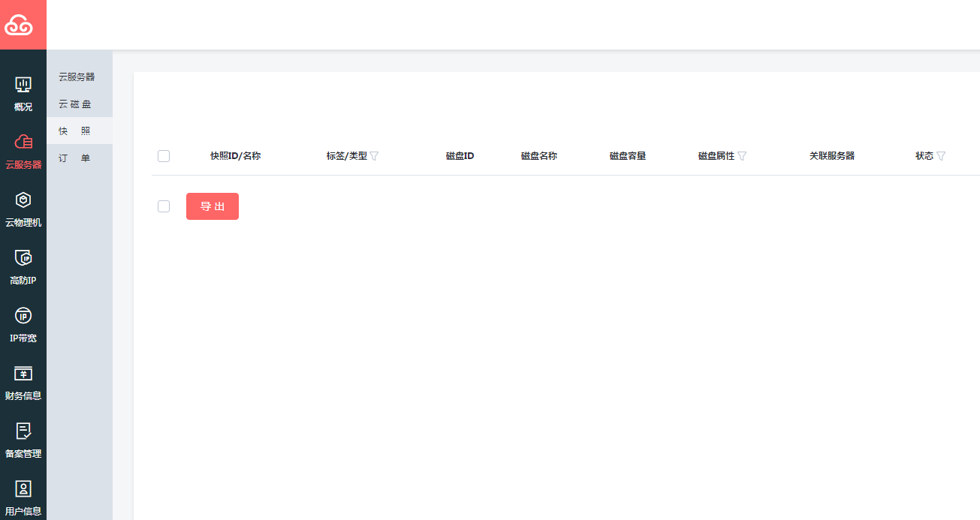Screen dimensions: 980x520
Task: Open the 状态 column filter
Action: click(941, 156)
